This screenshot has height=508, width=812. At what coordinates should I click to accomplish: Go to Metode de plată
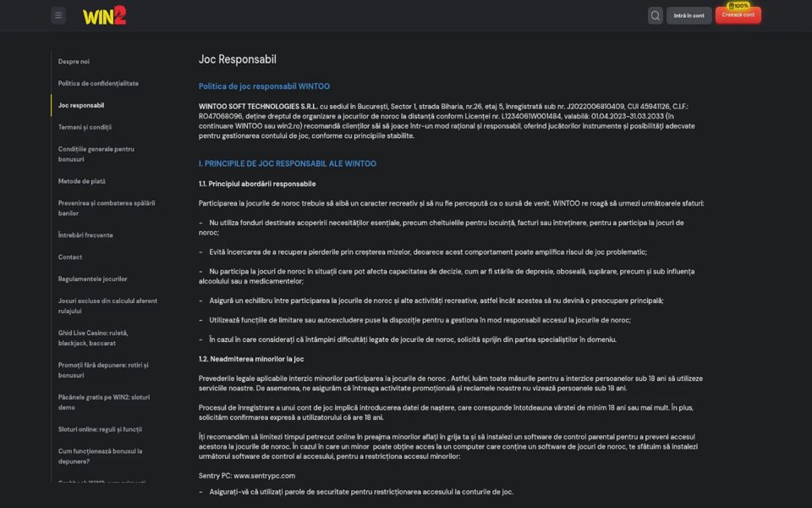click(x=82, y=181)
